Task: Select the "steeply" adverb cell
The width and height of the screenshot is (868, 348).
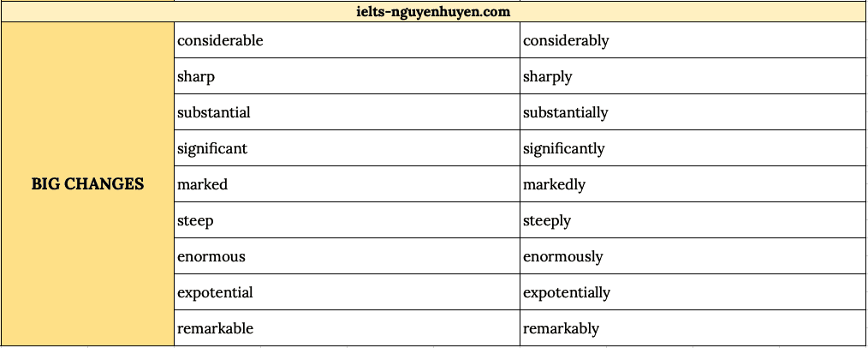Action: [692, 220]
